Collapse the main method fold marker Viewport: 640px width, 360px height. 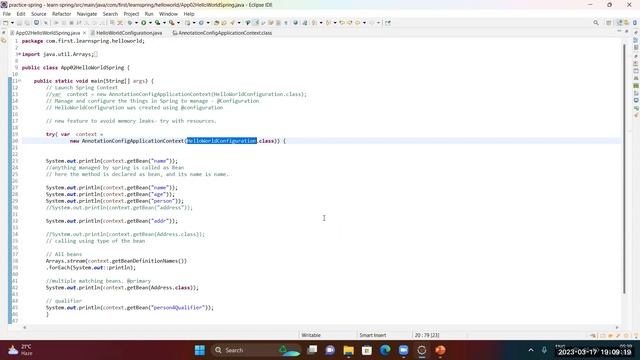[20, 81]
